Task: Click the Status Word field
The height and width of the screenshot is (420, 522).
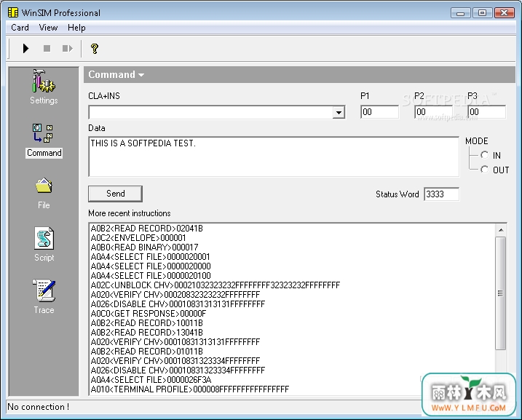Action: (441, 194)
